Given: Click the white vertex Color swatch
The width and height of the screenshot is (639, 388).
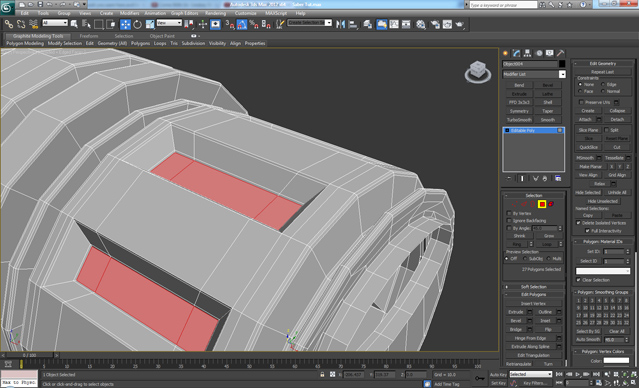Looking at the screenshot, I should 616,360.
